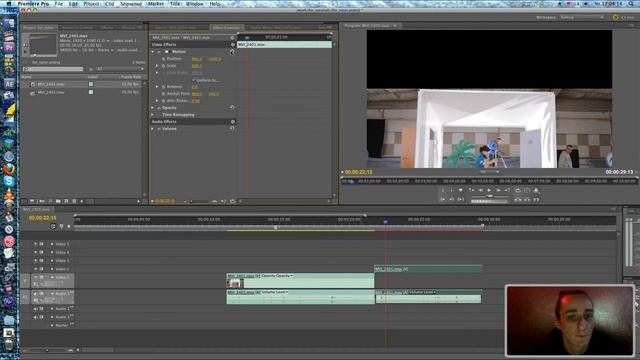640x360 pixels.
Task: Open Program monitor zoom level dropdown
Action: point(489,172)
